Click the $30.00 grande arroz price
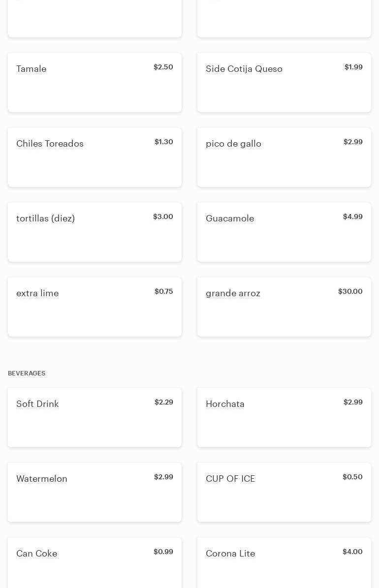The width and height of the screenshot is (379, 588). pos(350,291)
